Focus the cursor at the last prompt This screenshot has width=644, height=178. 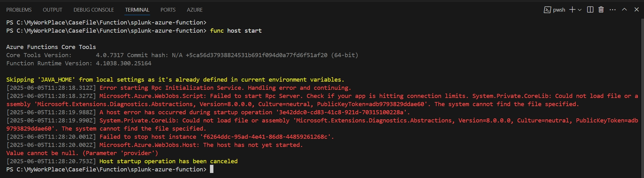click(212, 169)
